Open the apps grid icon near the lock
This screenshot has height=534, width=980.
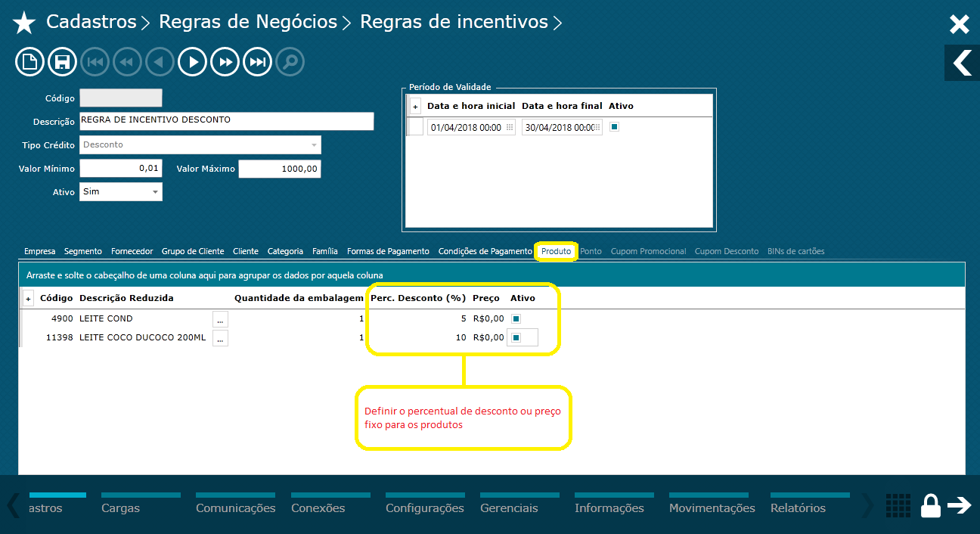(x=898, y=505)
